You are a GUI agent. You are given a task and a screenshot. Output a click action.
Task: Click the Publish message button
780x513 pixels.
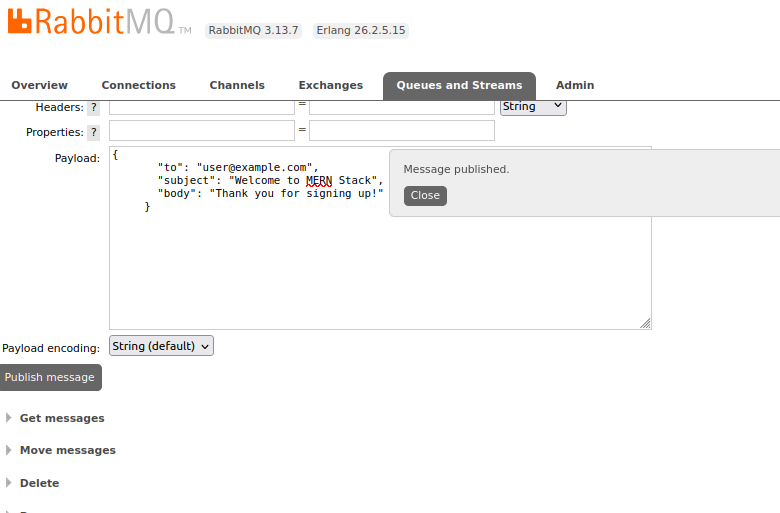click(50, 378)
